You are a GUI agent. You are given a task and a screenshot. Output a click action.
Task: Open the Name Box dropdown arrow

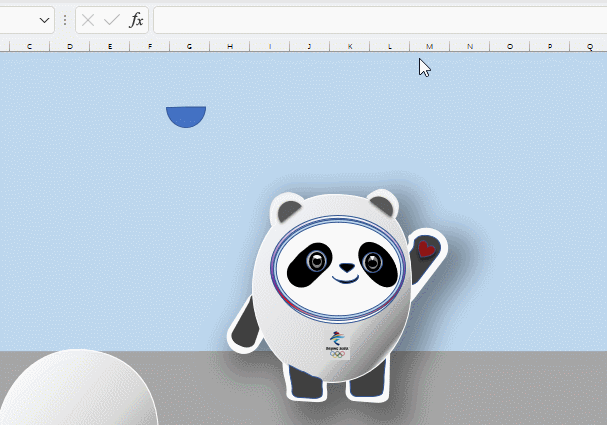(45, 20)
